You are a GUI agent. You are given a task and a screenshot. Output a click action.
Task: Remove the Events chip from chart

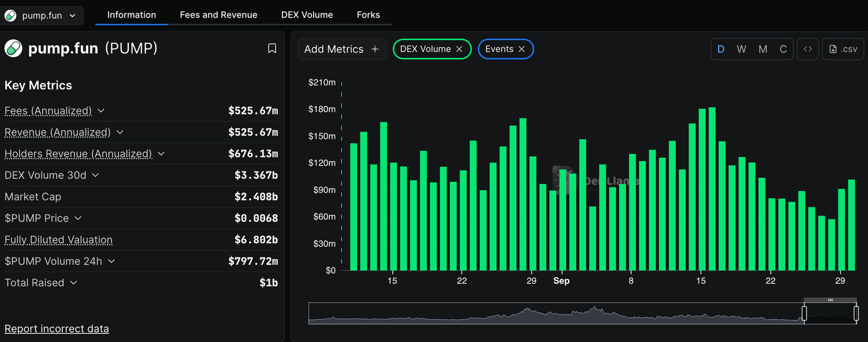pyautogui.click(x=522, y=49)
